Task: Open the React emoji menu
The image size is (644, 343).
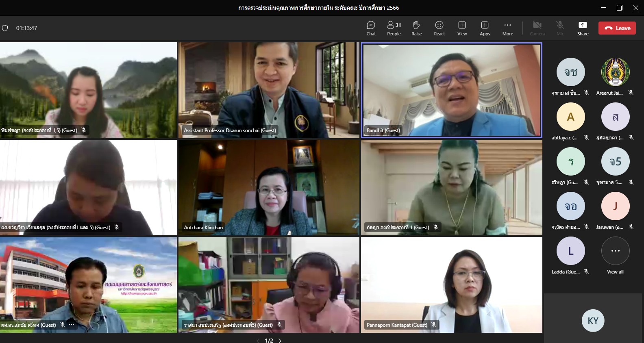Action: point(439,28)
